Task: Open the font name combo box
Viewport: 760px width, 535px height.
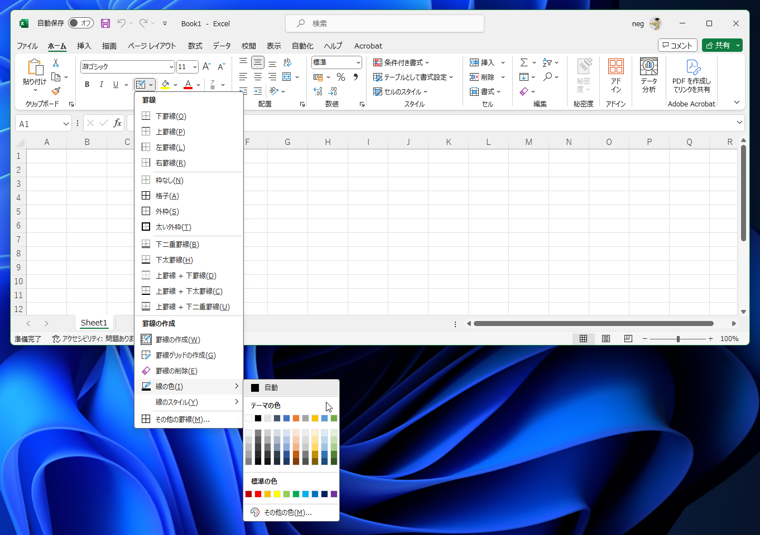Action: click(x=127, y=66)
